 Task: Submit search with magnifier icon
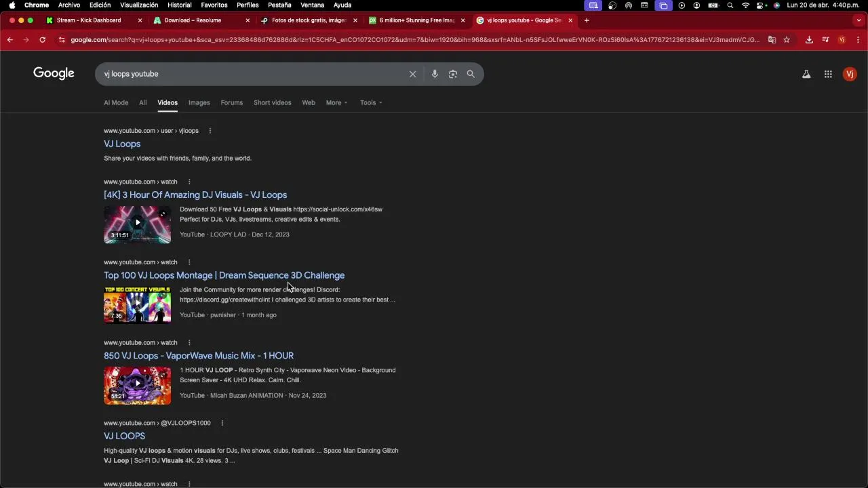[471, 74]
